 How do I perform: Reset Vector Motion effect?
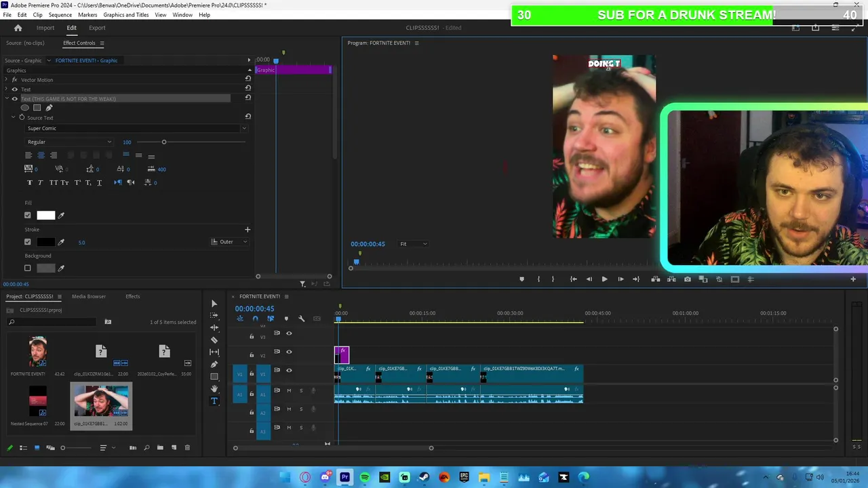[248, 79]
